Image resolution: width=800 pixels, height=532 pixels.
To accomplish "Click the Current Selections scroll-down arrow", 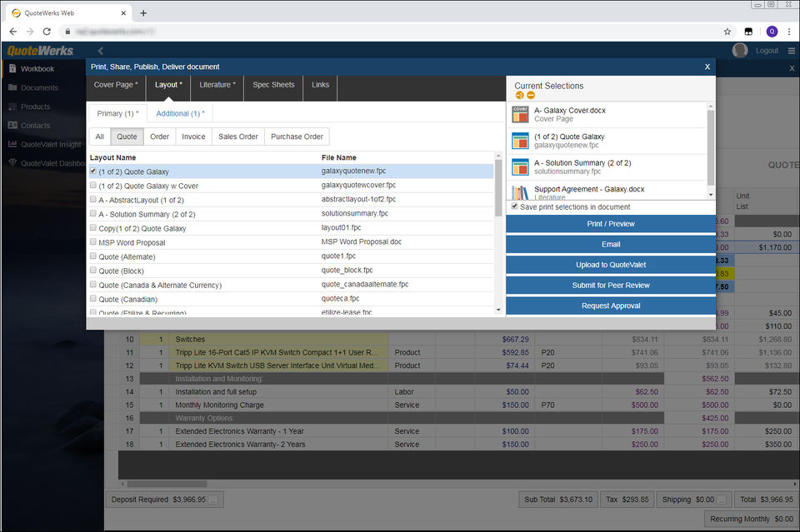I will (x=711, y=195).
